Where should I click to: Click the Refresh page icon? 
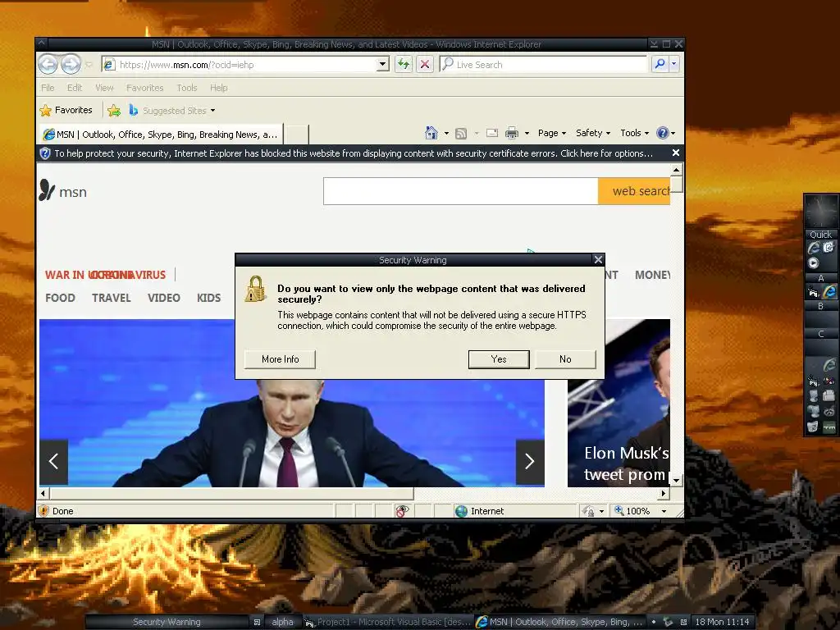point(404,65)
